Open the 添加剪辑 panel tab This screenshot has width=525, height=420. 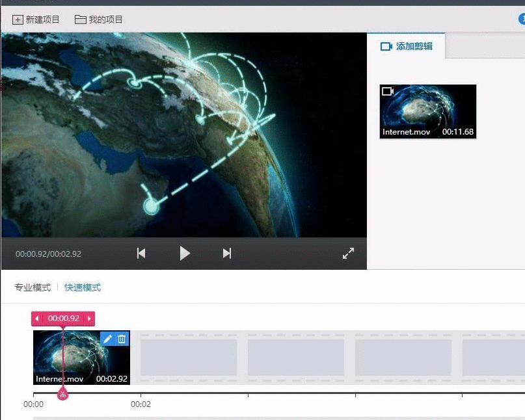coord(406,46)
